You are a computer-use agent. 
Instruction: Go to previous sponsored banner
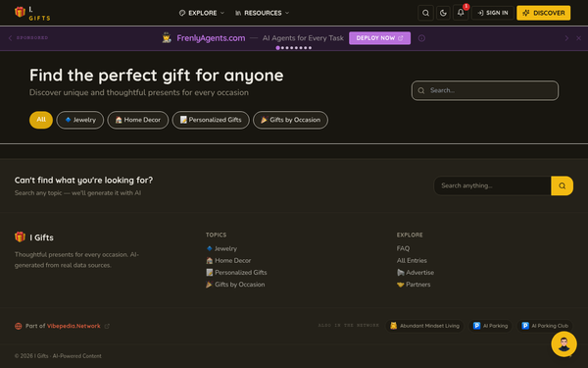[10, 38]
